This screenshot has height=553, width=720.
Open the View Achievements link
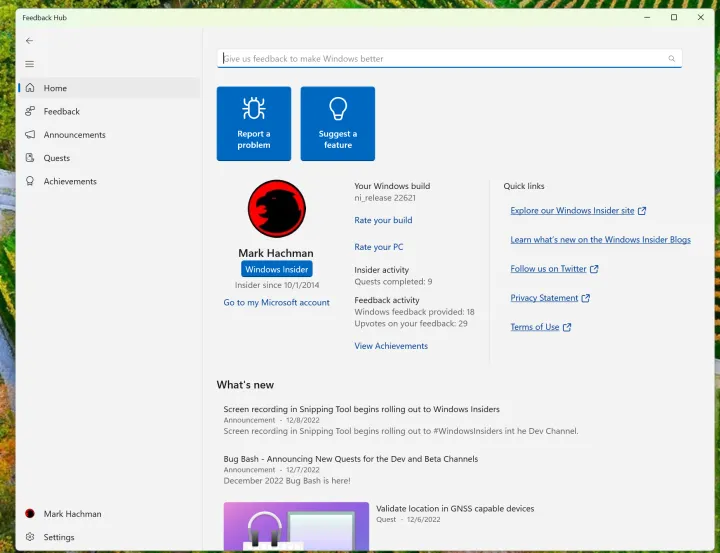click(x=391, y=346)
